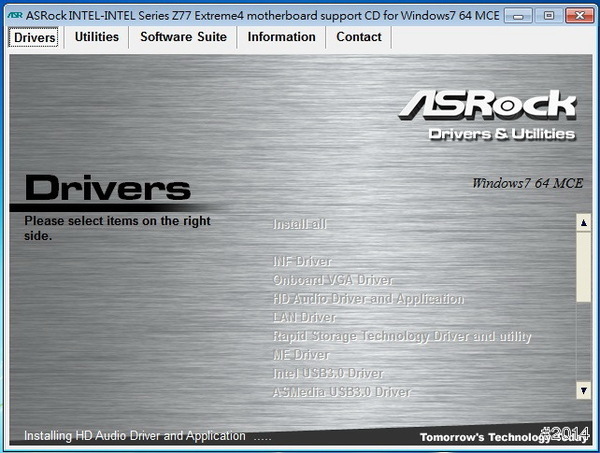Maximize the ASRock support CD window
Image resolution: width=600 pixels, height=453 pixels.
click(549, 16)
